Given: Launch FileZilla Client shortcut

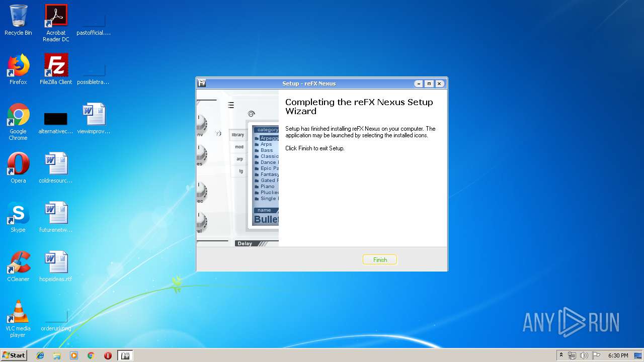Looking at the screenshot, I should click(x=56, y=69).
